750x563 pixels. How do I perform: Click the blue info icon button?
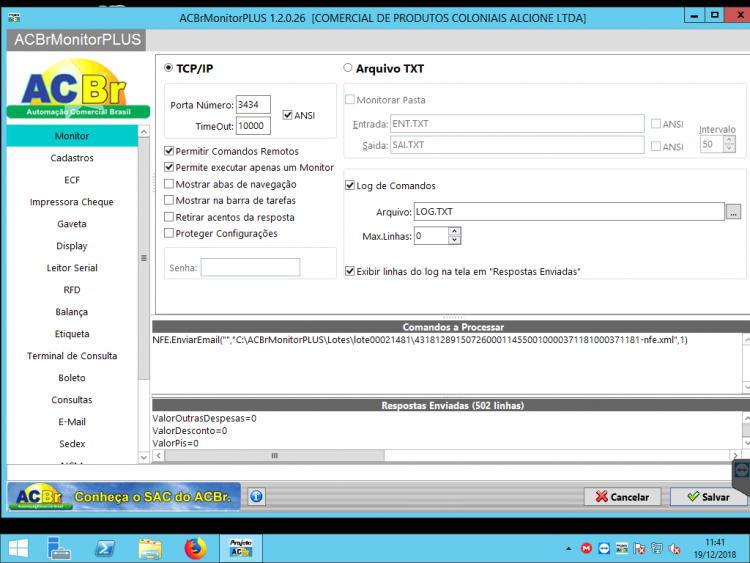pos(256,497)
